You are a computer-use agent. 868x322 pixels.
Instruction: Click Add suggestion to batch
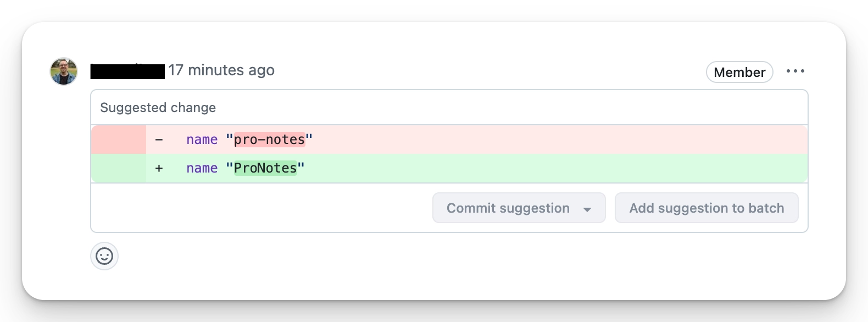[x=706, y=208]
